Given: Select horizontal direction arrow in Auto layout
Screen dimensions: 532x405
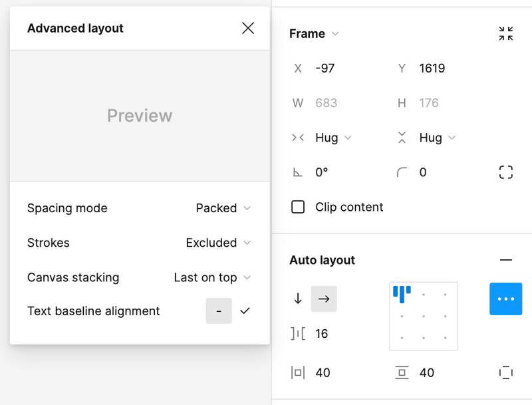Looking at the screenshot, I should tap(324, 299).
